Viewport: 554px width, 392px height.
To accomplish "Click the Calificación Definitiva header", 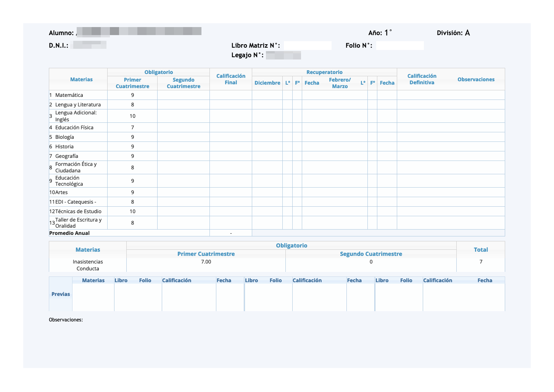I will pyautogui.click(x=422, y=79).
